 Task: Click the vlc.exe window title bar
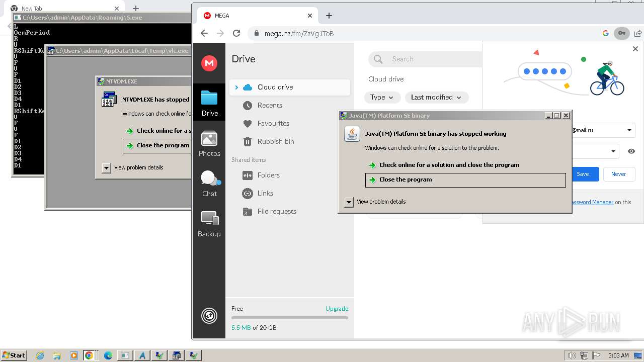[x=119, y=50]
